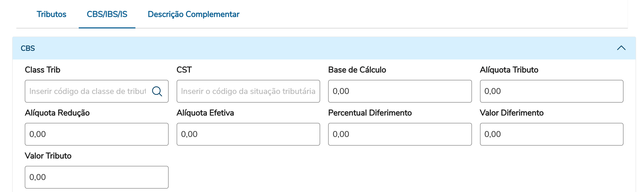This screenshot has height=192, width=644.
Task: Click the Percentual Diferimento label text
Action: click(370, 113)
